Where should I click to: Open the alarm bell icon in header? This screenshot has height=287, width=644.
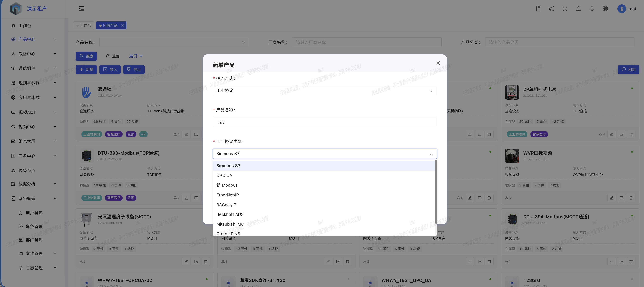pyautogui.click(x=592, y=9)
